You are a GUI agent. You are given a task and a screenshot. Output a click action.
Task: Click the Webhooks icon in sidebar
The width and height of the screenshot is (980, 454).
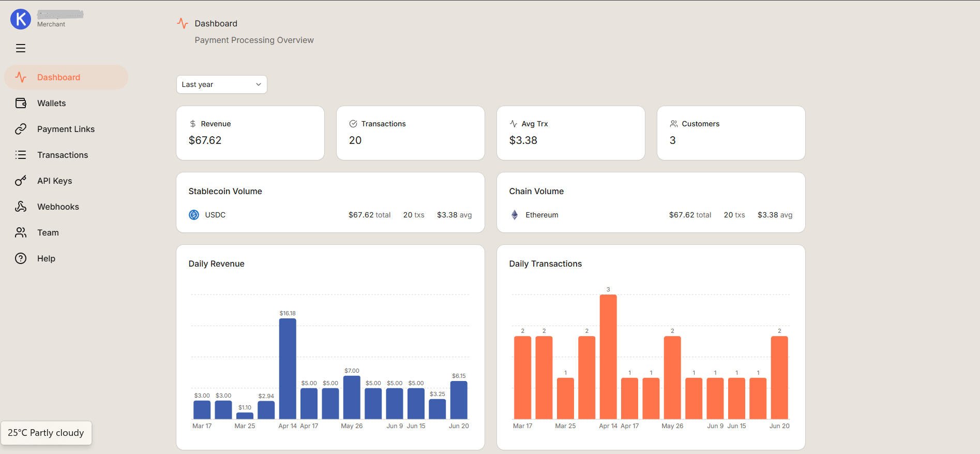click(x=21, y=207)
